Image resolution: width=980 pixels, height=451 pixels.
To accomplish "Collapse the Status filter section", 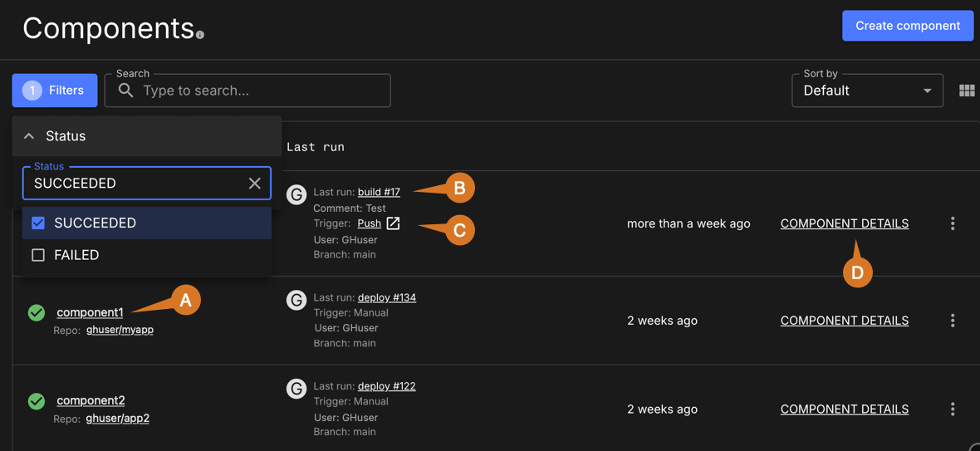I will click(x=29, y=136).
